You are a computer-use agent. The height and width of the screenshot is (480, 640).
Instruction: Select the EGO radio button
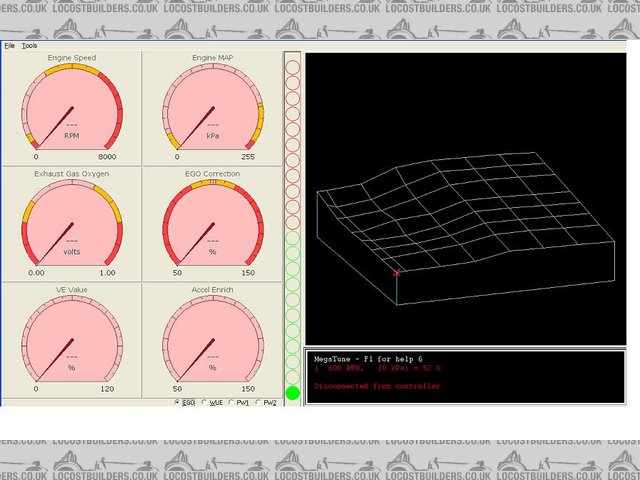pos(178,402)
